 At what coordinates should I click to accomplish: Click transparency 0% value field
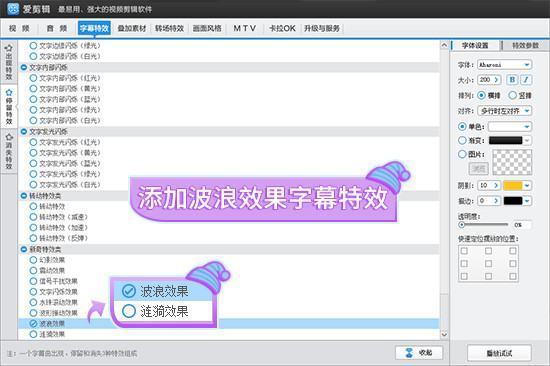tap(521, 225)
